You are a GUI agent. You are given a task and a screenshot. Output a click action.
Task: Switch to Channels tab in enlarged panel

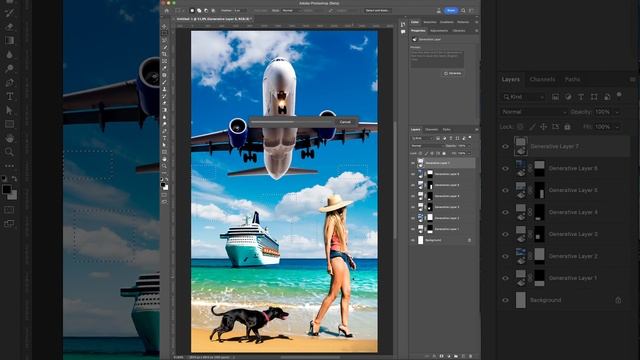(542, 79)
